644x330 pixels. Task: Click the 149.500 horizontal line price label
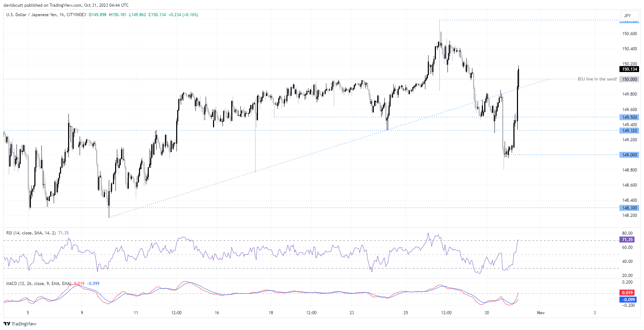630,117
